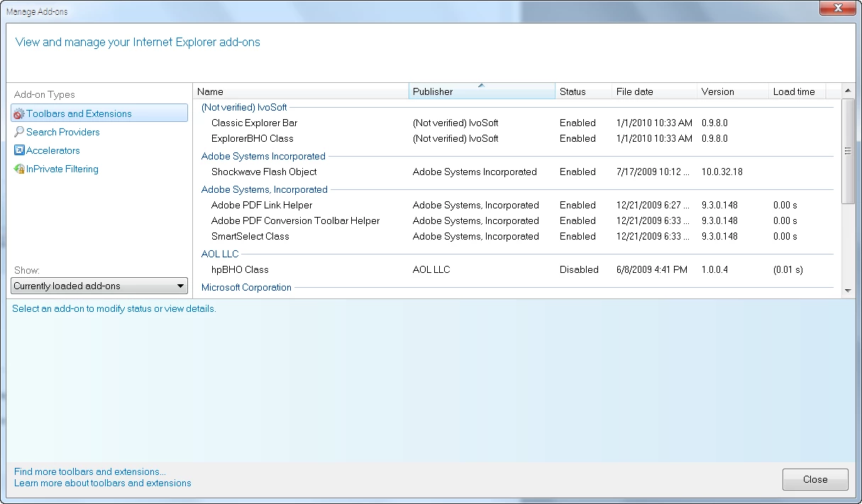
Task: Click the Search Providers magnifier icon
Action: [19, 132]
